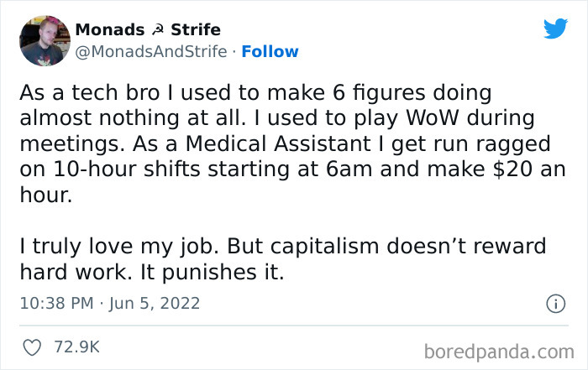Click the Twitter bird logo

coord(555,29)
